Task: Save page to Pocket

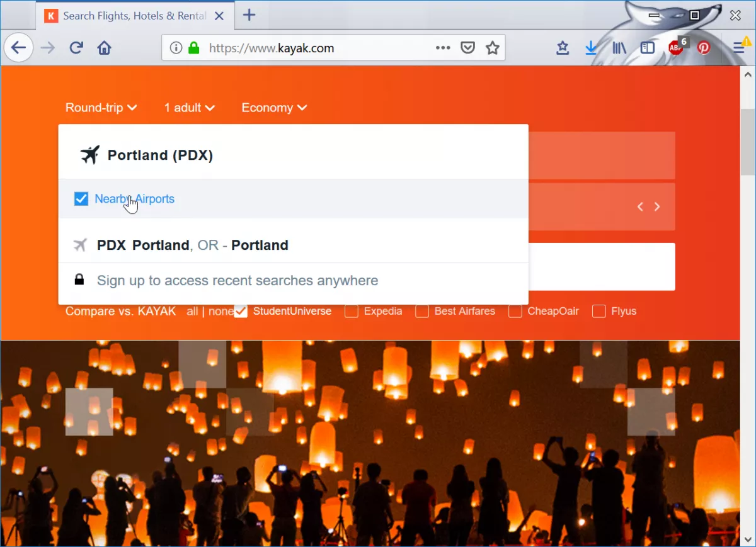Action: tap(467, 48)
